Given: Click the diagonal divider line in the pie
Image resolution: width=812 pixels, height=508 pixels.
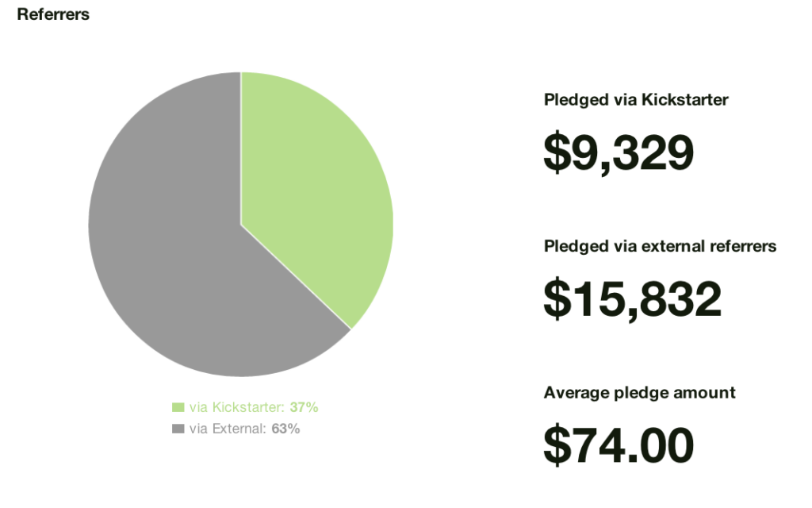Looking at the screenshot, I should click(296, 277).
